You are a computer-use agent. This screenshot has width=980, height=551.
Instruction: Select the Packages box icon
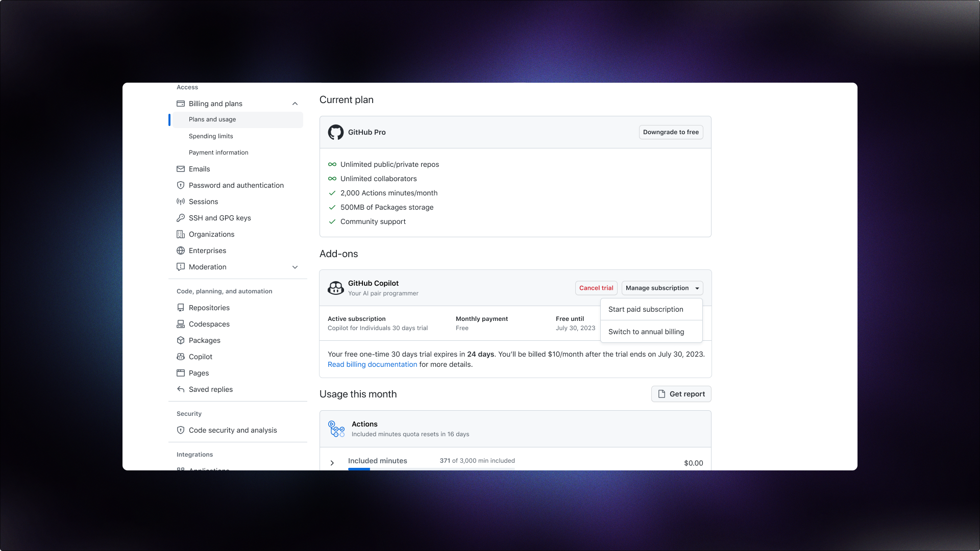click(x=181, y=340)
